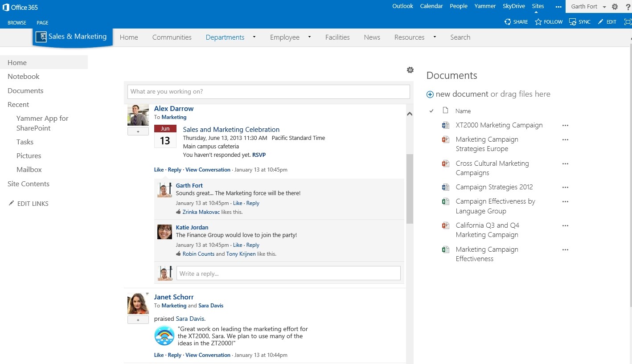Open the Pictures link in left navigation
Image resolution: width=632 pixels, height=364 pixels.
tap(29, 155)
